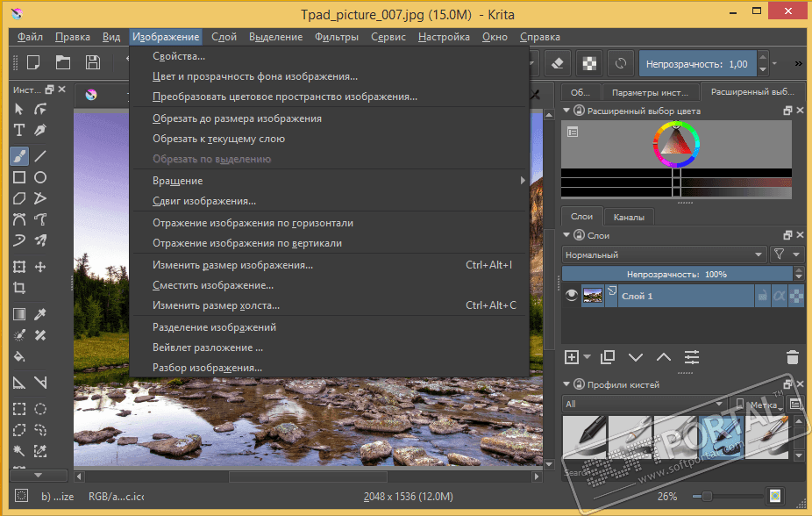Collapse Профили кистей docker
This screenshot has height=516, width=812.
(x=566, y=384)
